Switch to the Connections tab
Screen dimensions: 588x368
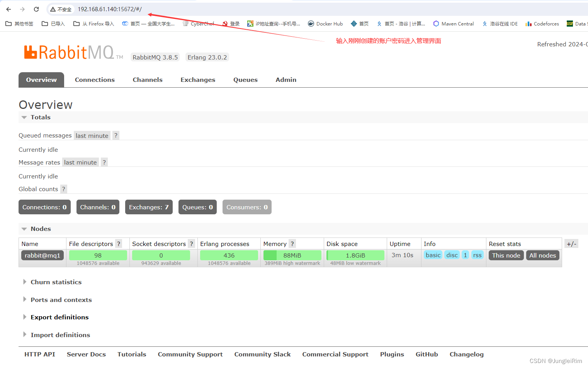(x=95, y=80)
